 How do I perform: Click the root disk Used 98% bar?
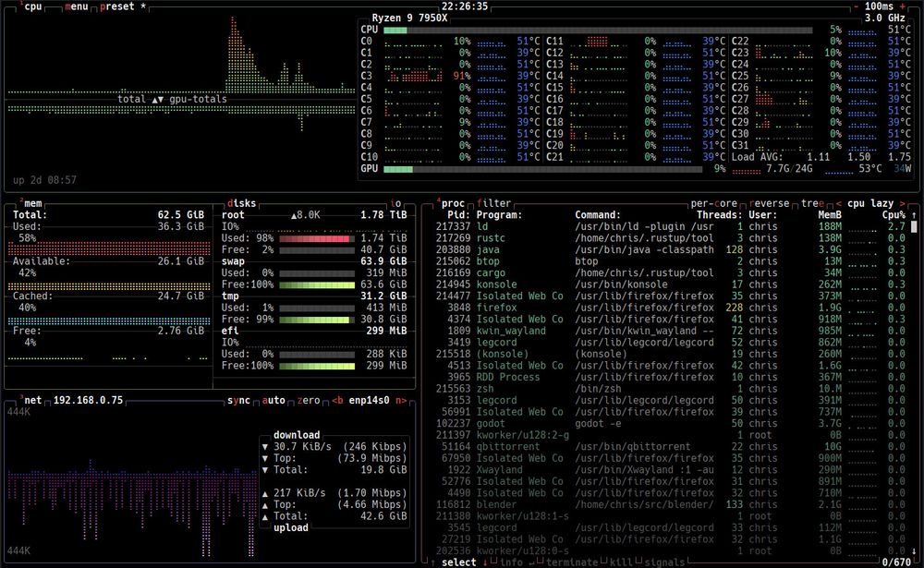(x=317, y=238)
